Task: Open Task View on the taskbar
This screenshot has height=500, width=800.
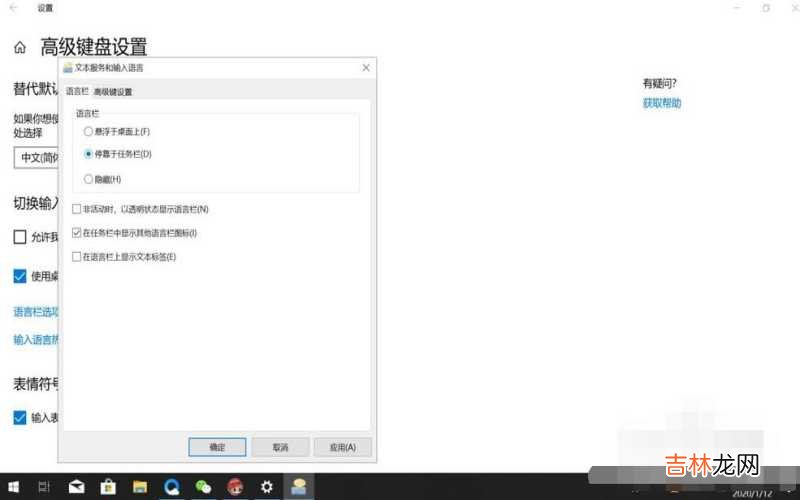Action: click(44, 487)
